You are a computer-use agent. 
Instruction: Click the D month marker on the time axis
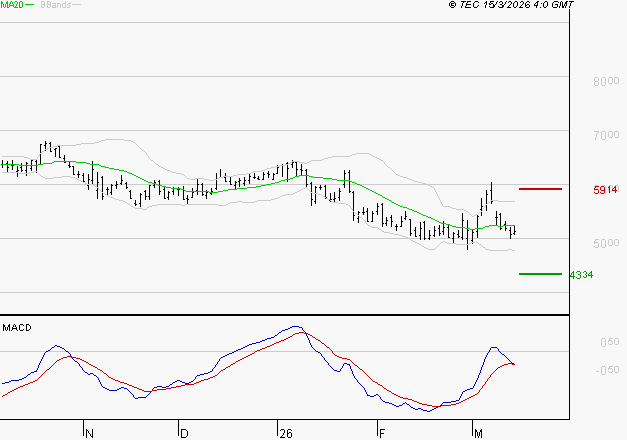point(184,434)
